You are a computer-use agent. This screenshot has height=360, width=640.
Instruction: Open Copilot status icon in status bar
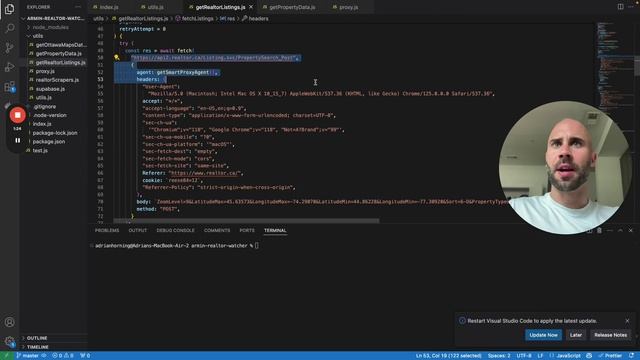point(589,356)
